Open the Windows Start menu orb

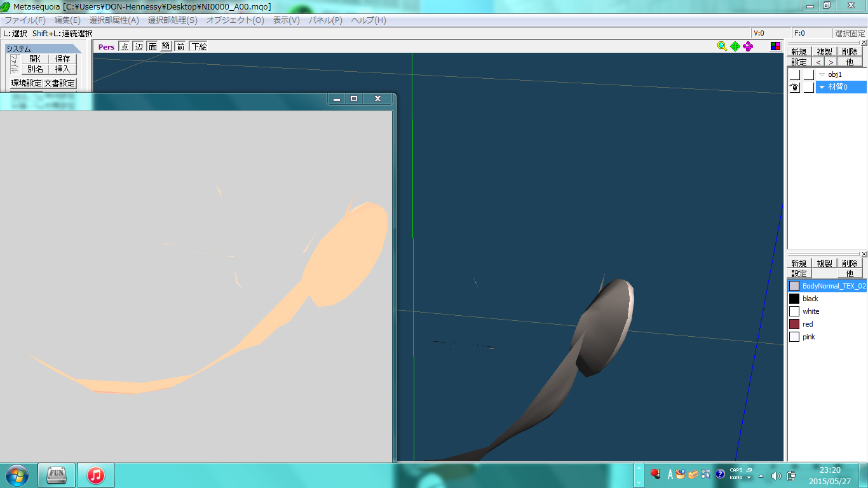point(17,475)
